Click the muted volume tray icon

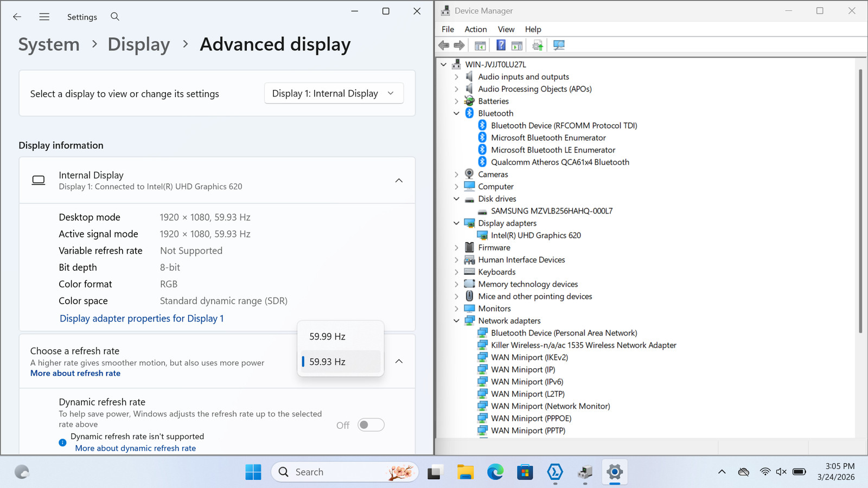(781, 472)
